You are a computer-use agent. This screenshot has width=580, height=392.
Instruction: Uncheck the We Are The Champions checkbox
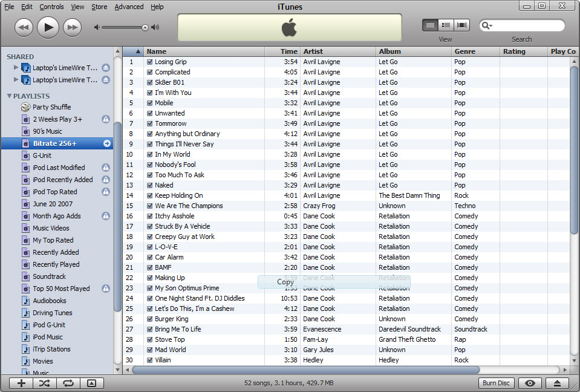(x=150, y=206)
